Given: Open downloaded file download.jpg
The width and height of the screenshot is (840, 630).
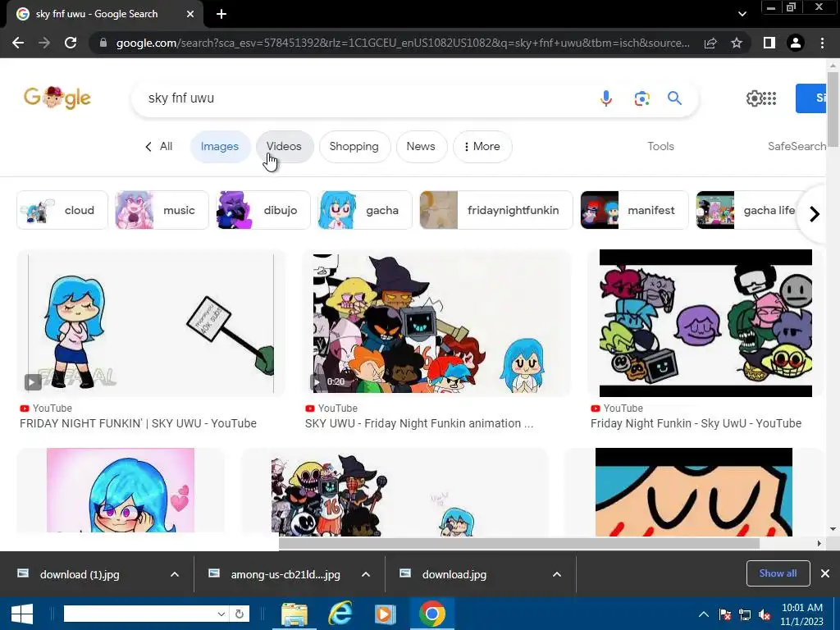Looking at the screenshot, I should [x=454, y=574].
